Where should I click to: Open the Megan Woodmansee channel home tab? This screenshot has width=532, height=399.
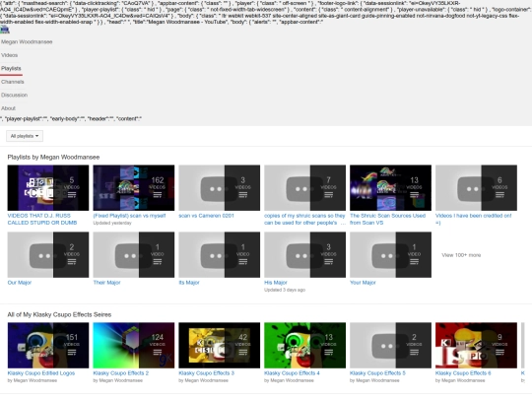pyautogui.click(x=27, y=41)
